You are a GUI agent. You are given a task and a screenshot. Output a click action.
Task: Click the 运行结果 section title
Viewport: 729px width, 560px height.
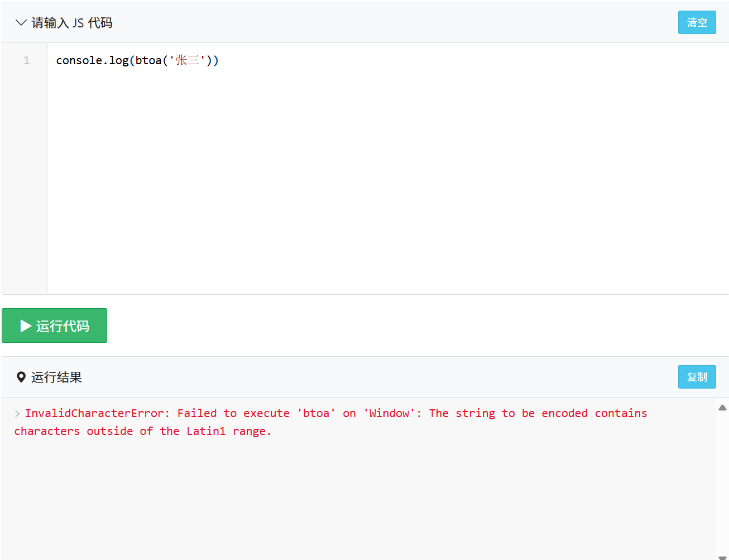56,377
